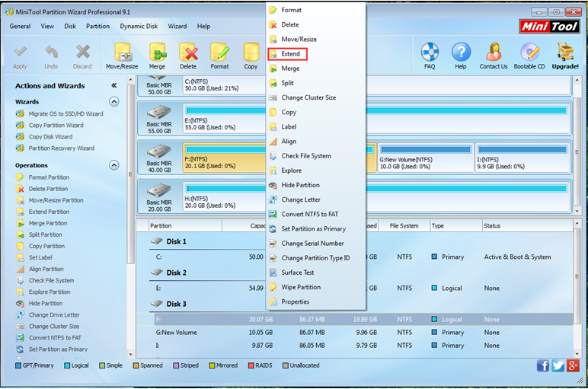Collapse the Operations section chevron

114,165
